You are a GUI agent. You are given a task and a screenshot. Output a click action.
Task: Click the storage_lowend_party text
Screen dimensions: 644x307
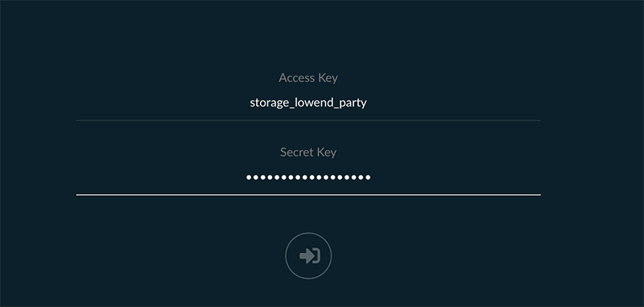coord(308,103)
